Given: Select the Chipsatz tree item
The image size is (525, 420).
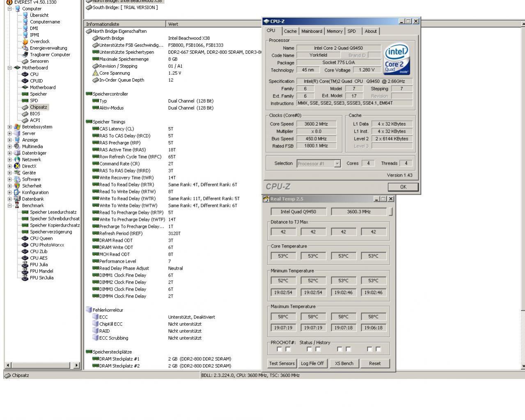Looking at the screenshot, I should tap(39, 107).
